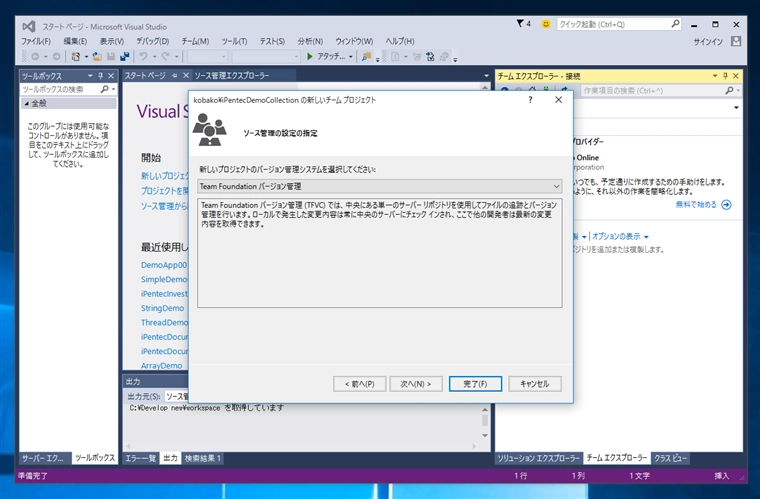Open the ヘルプ(H) menu
Screen dimensions: 760x499
click(400, 41)
